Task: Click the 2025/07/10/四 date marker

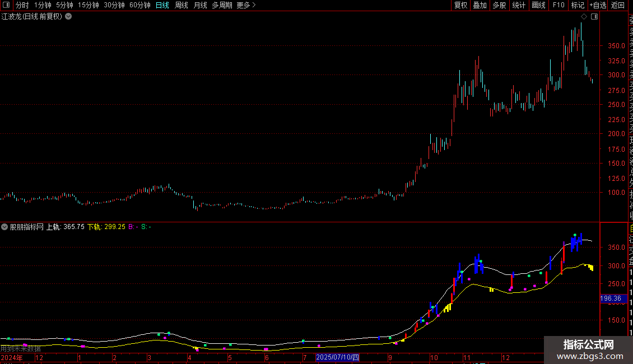Action: pyautogui.click(x=337, y=357)
